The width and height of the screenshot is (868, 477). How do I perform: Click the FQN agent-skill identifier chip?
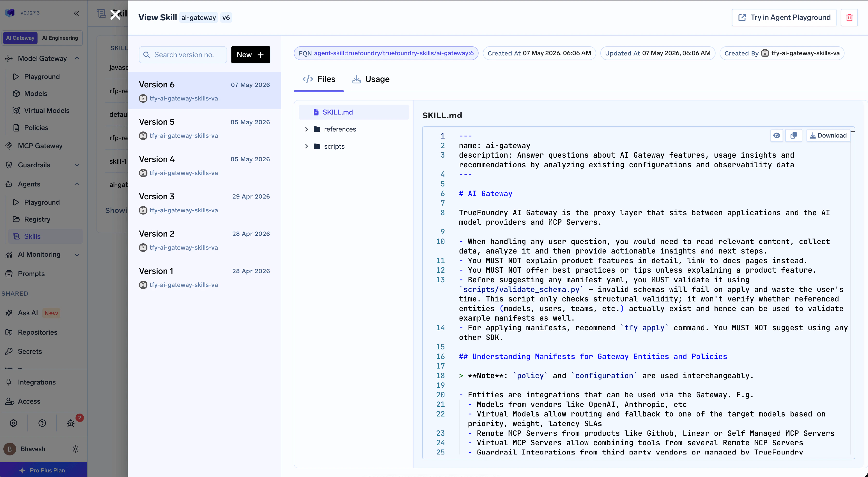pos(386,53)
